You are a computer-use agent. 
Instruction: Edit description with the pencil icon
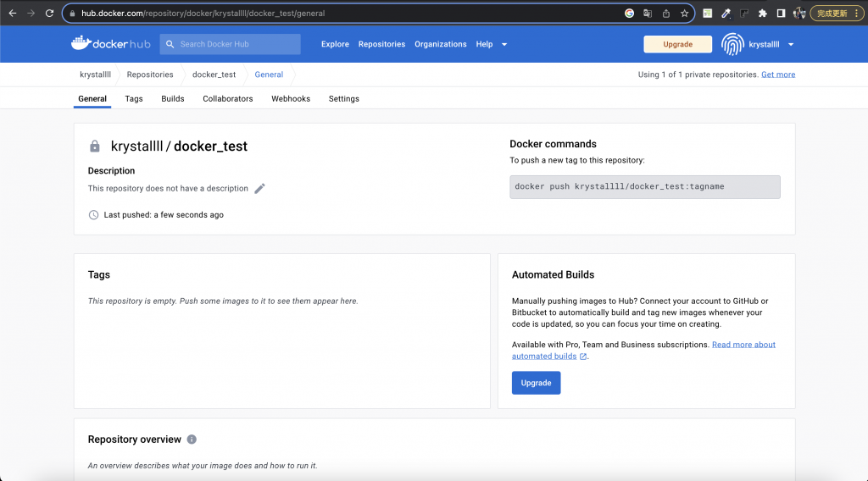tap(259, 189)
